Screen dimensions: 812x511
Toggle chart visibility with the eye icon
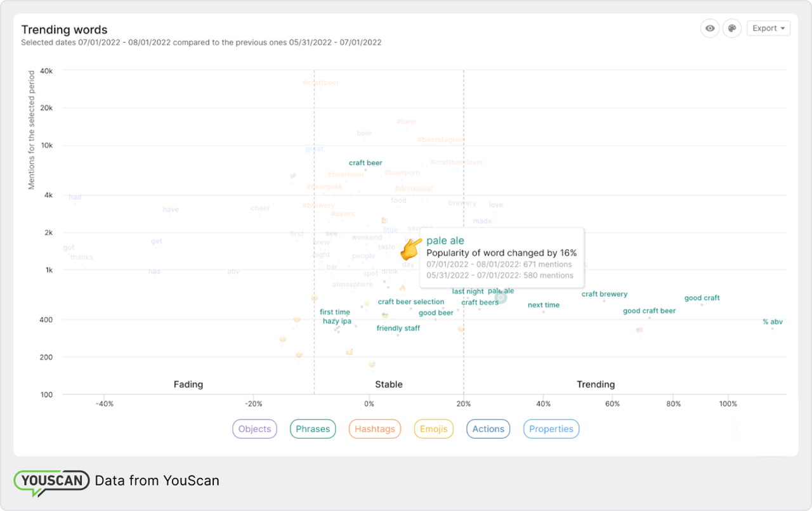click(x=710, y=28)
